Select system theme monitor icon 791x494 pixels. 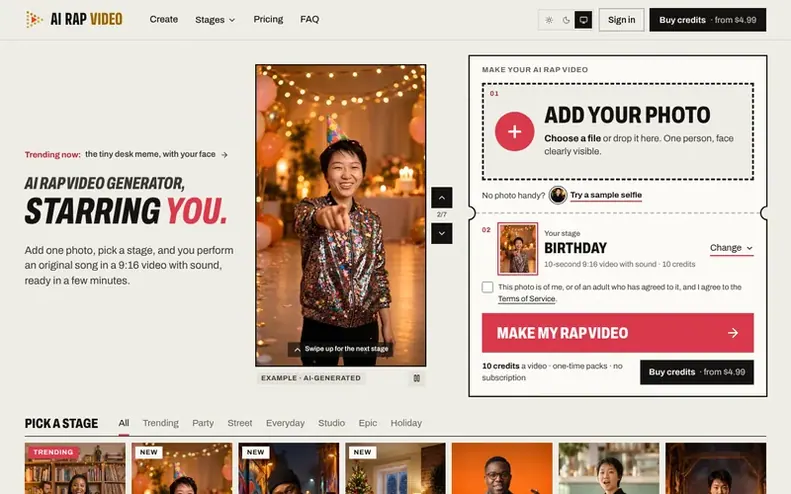coord(583,20)
